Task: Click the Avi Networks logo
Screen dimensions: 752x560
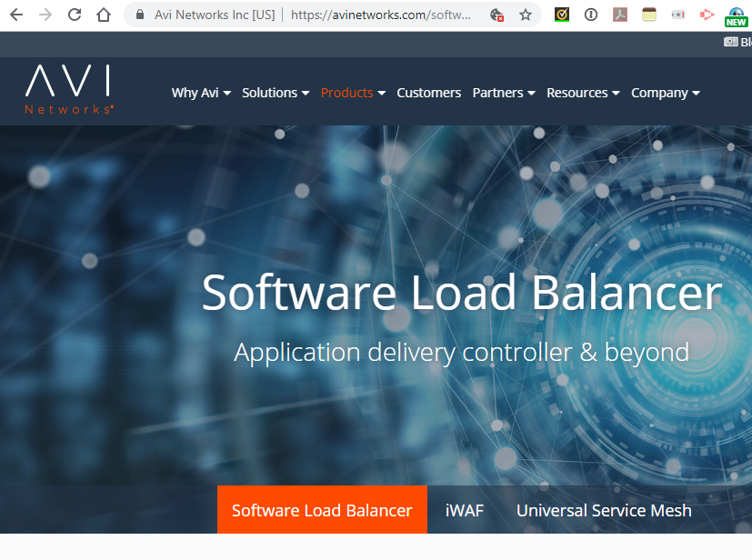Action: coord(69,90)
